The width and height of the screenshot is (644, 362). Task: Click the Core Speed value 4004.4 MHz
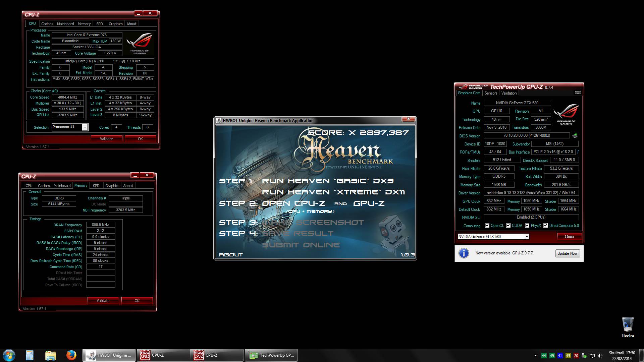click(68, 97)
